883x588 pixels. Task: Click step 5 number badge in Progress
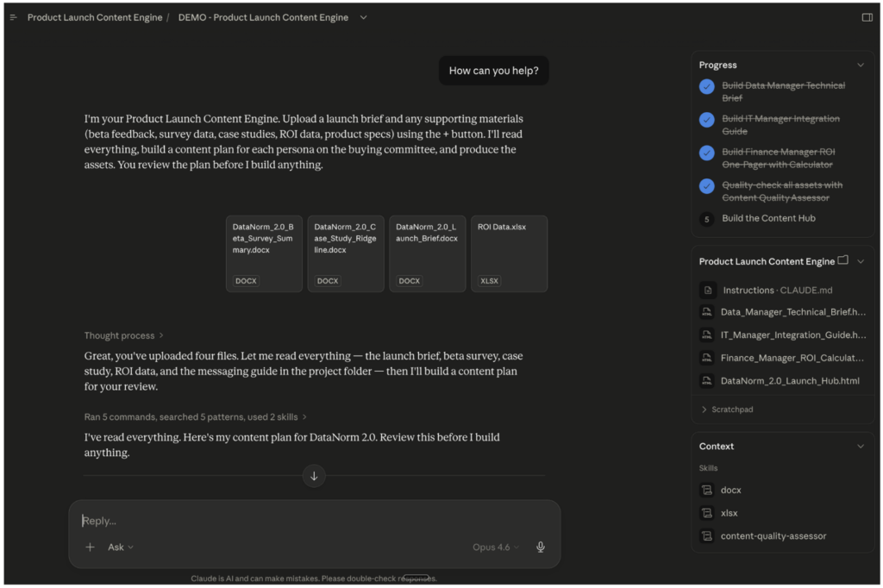707,219
